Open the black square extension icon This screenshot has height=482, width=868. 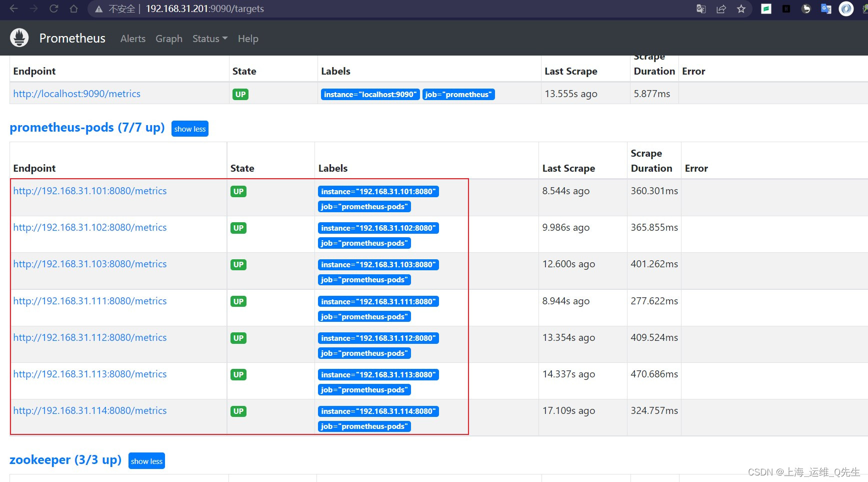tap(786, 9)
